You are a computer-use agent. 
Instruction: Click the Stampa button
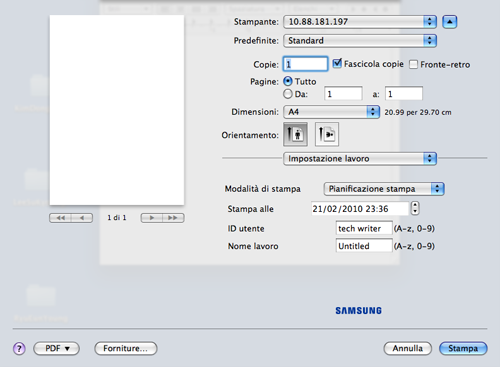click(x=463, y=349)
